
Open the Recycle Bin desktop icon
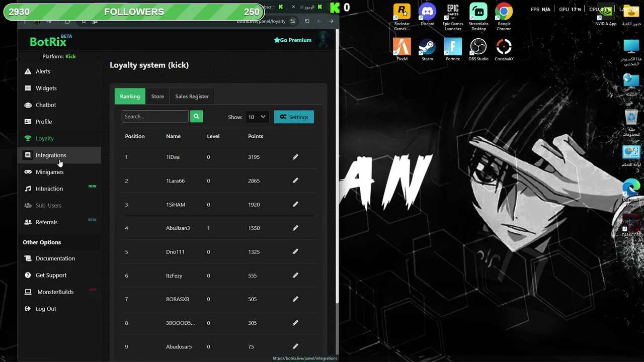pyautogui.click(x=631, y=123)
